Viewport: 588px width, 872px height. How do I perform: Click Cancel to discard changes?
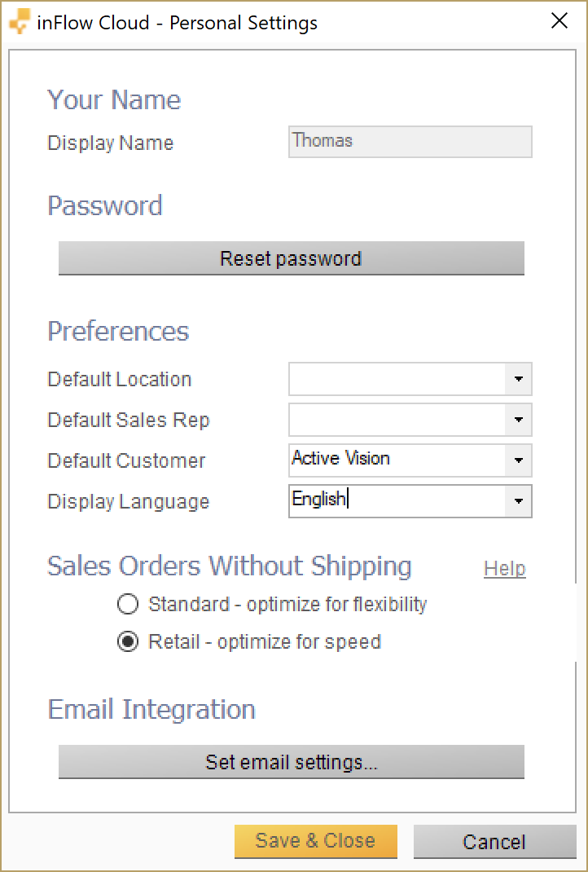[494, 841]
